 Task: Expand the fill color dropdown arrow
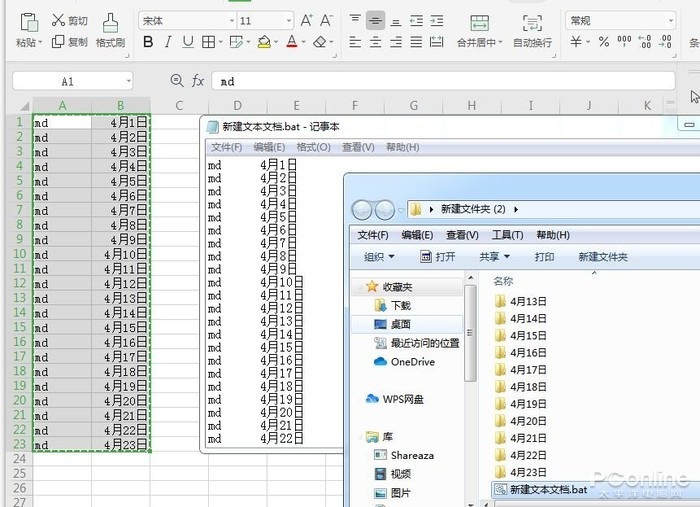coord(276,42)
